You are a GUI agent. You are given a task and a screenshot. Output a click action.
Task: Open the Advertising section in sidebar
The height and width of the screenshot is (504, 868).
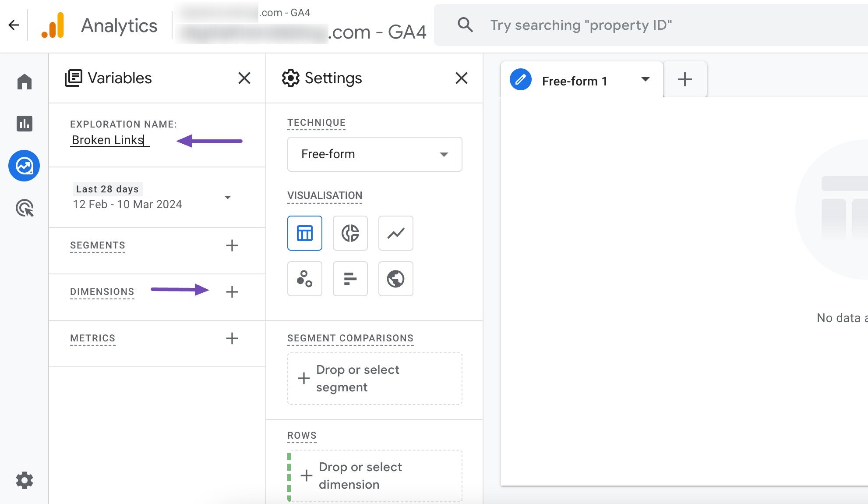click(x=24, y=208)
